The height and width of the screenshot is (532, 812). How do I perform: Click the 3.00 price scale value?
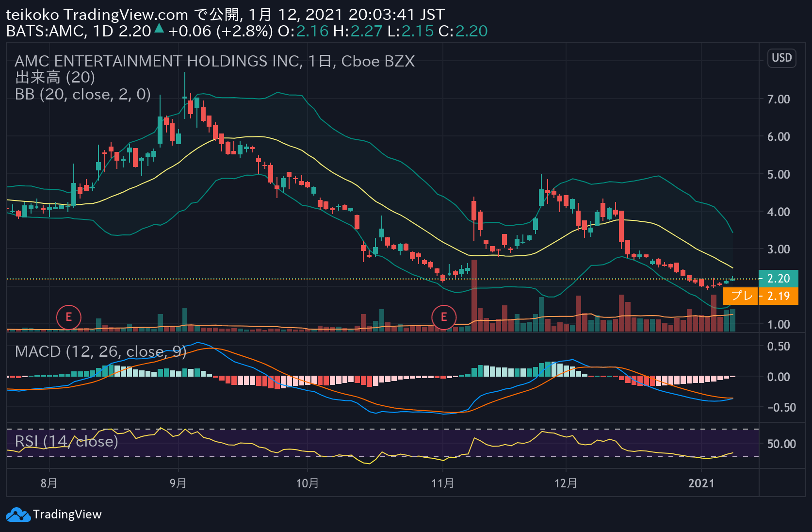coord(779,249)
